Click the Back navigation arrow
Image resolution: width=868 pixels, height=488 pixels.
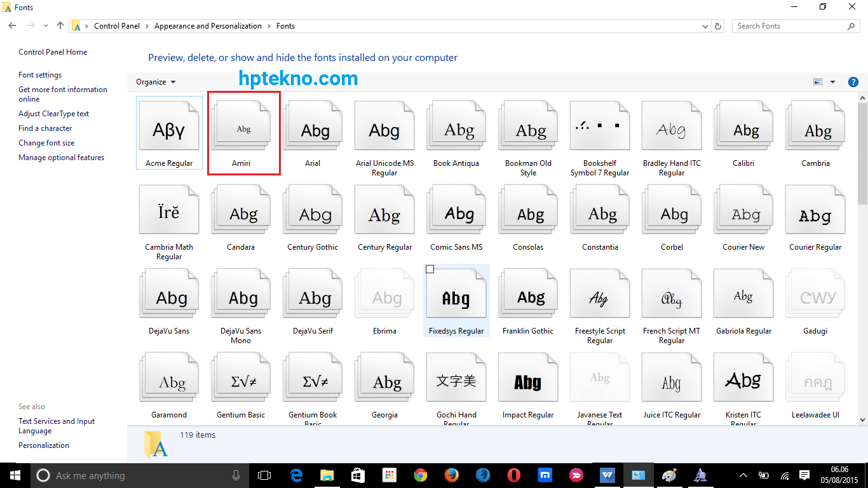[x=13, y=26]
